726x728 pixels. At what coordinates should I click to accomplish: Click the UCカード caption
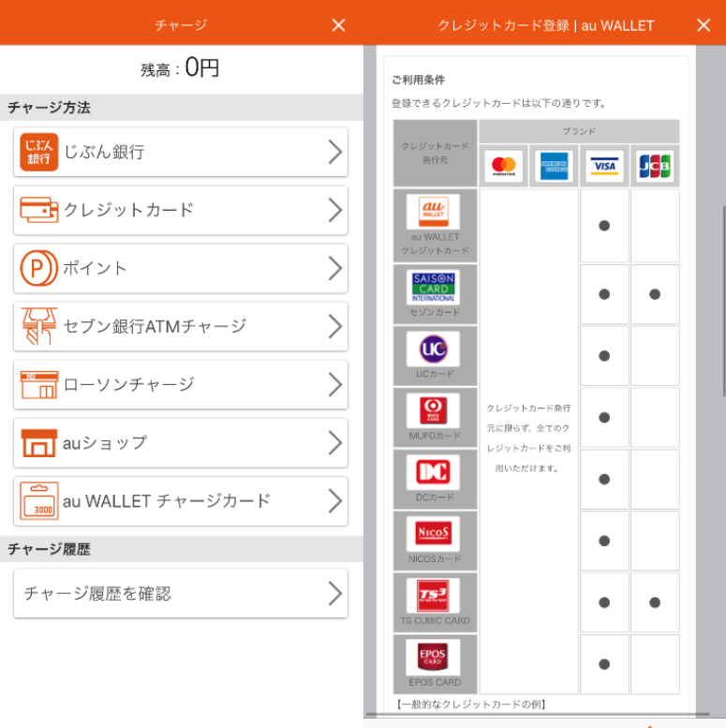(435, 374)
